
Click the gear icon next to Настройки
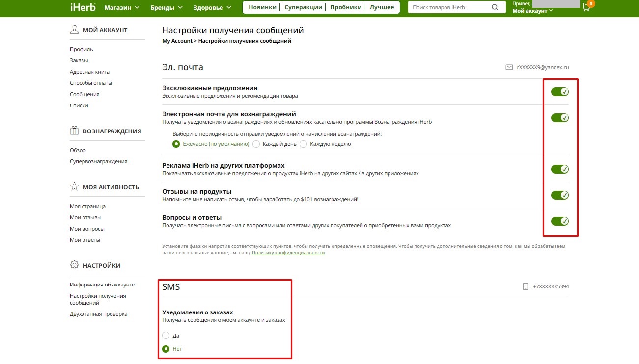click(75, 265)
